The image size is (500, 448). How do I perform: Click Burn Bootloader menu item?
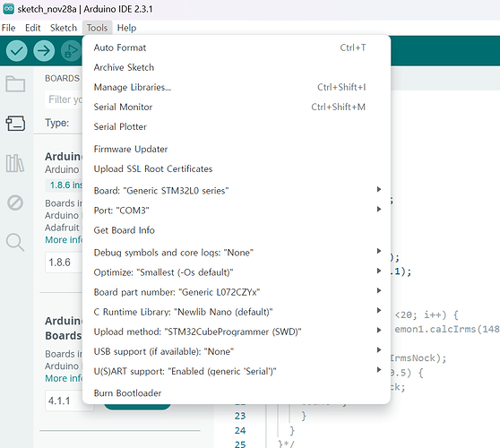237,392
